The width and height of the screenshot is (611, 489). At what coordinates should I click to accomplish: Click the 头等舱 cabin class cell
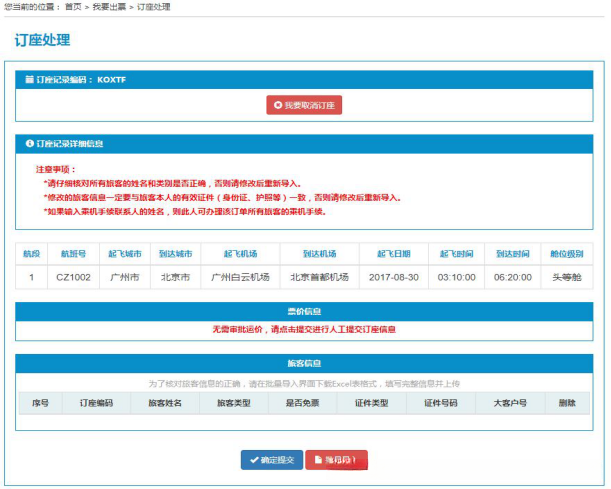click(567, 277)
